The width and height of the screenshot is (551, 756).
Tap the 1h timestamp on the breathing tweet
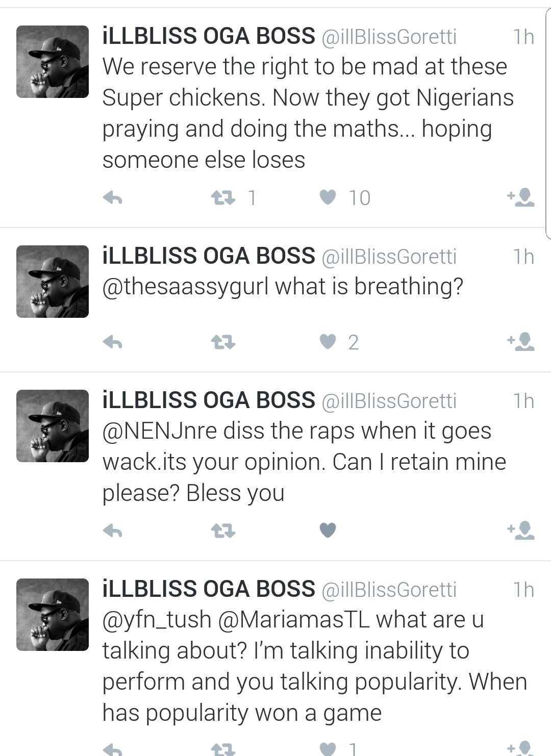coord(523,257)
